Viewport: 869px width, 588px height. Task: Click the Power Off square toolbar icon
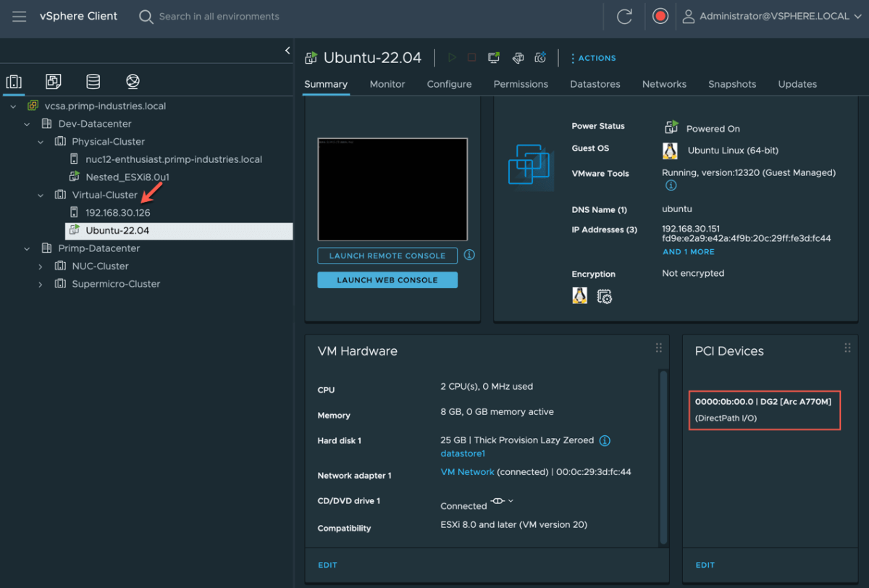[x=471, y=57]
